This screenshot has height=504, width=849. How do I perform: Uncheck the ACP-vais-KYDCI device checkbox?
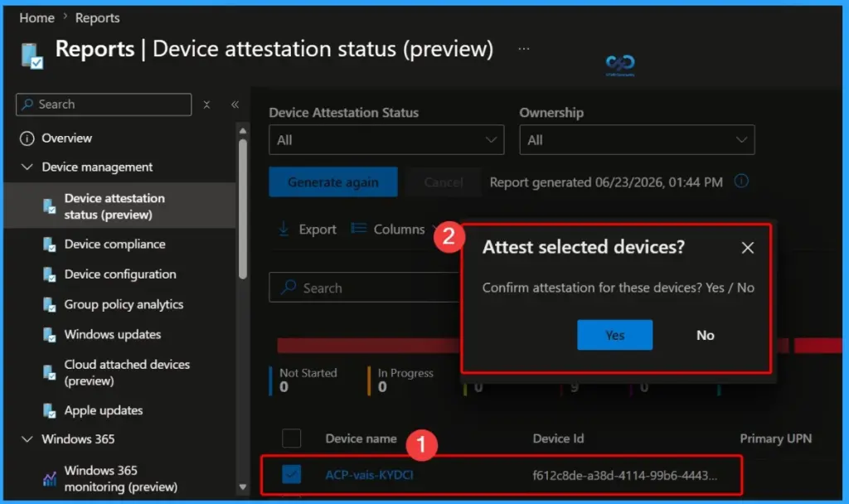[x=291, y=475]
